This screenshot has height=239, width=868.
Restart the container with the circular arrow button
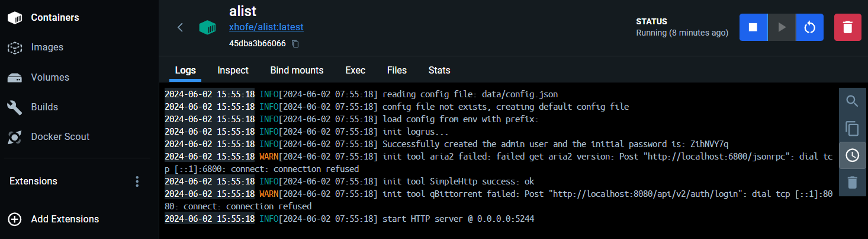coord(809,27)
